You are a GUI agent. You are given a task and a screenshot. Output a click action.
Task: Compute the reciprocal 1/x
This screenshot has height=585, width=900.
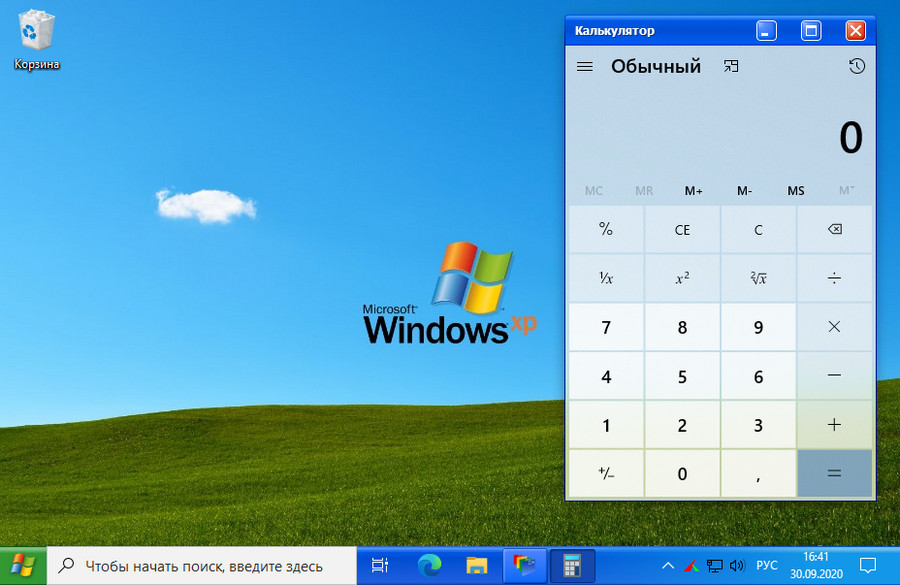tap(606, 278)
